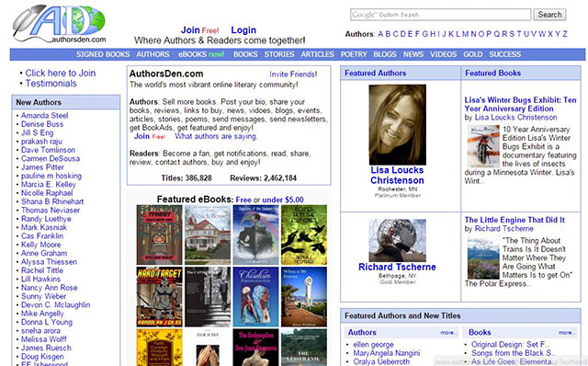Viewport: 588px width, 366px height.
Task: Open the ARTICLES menu item
Action: (x=317, y=54)
